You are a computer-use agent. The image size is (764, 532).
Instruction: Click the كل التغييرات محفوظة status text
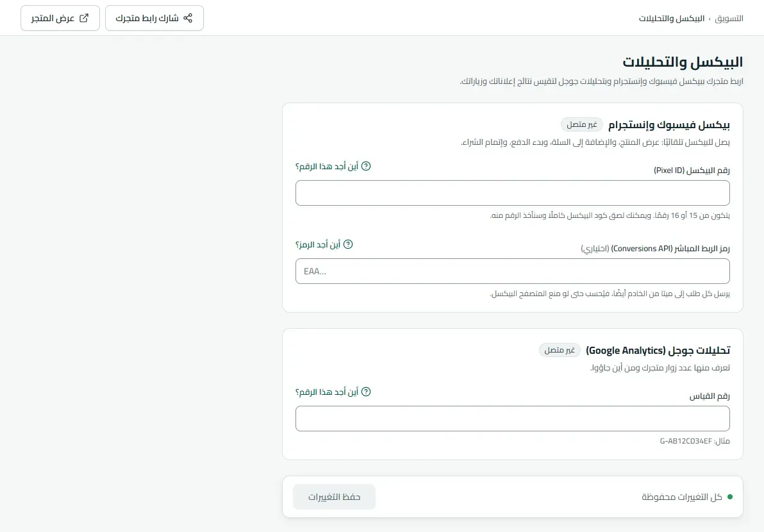pyautogui.click(x=682, y=497)
